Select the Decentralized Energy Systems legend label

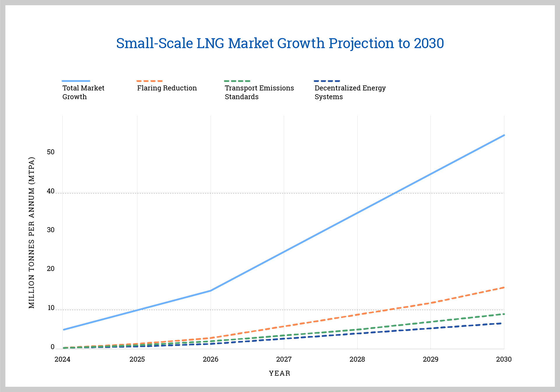(x=350, y=92)
